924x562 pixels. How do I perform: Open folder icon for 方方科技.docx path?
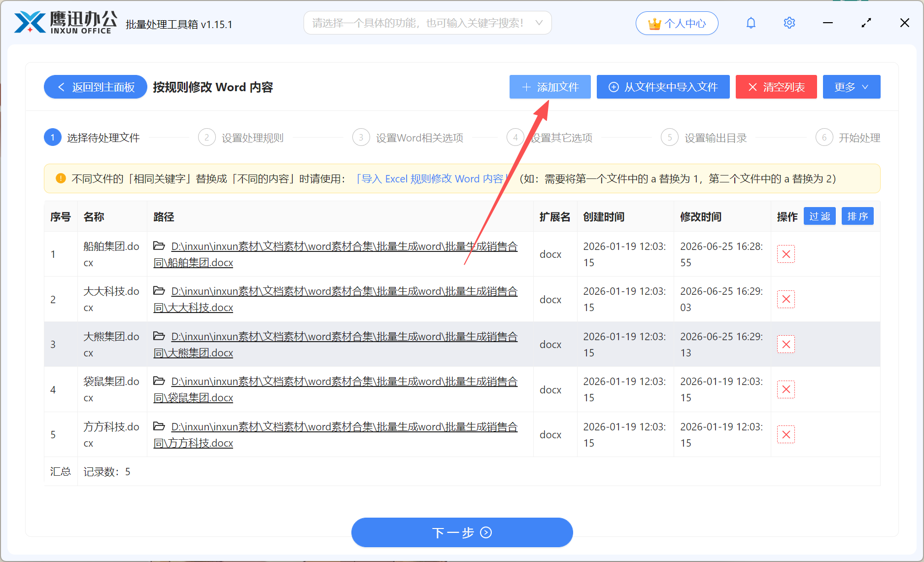(159, 426)
